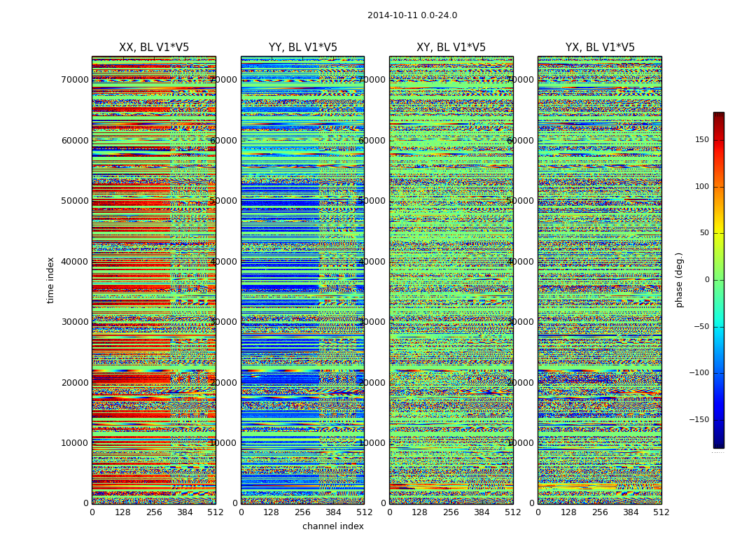Select the "channel index" x-axis label
Image resolution: width=735 pixels, height=560 pixels.
pyautogui.click(x=332, y=526)
